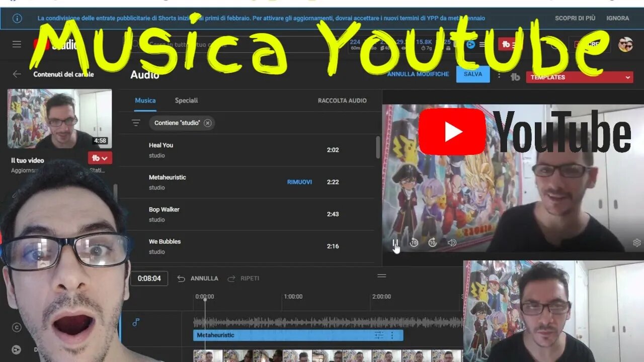Click the undo arrow icon beside ANNULLA
The height and width of the screenshot is (362, 644).
[181, 278]
